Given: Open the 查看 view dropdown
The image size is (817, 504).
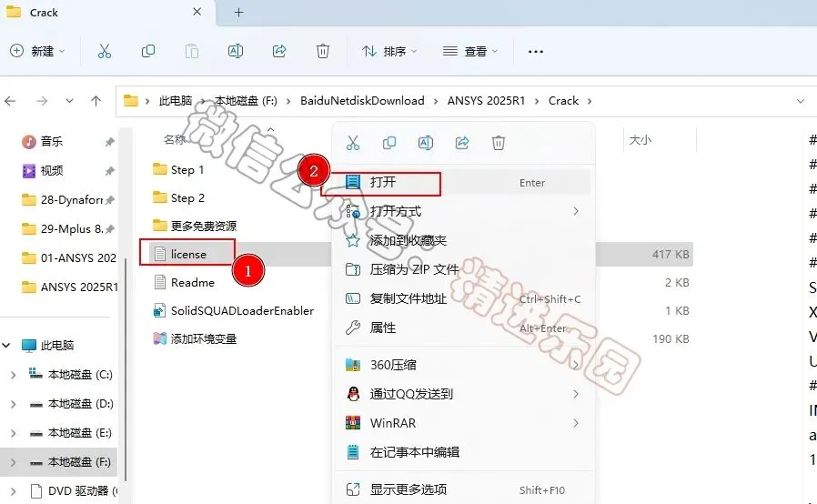Looking at the screenshot, I should pos(470,51).
